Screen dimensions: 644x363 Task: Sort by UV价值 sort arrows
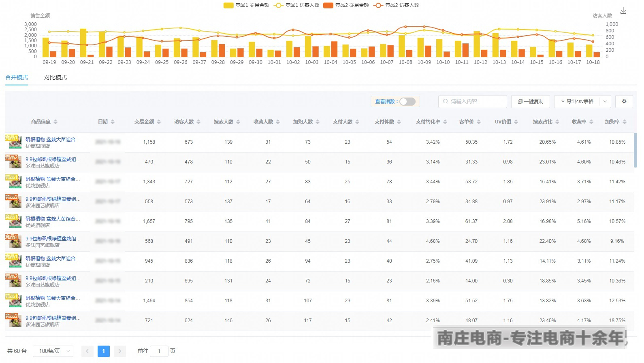[516, 122]
